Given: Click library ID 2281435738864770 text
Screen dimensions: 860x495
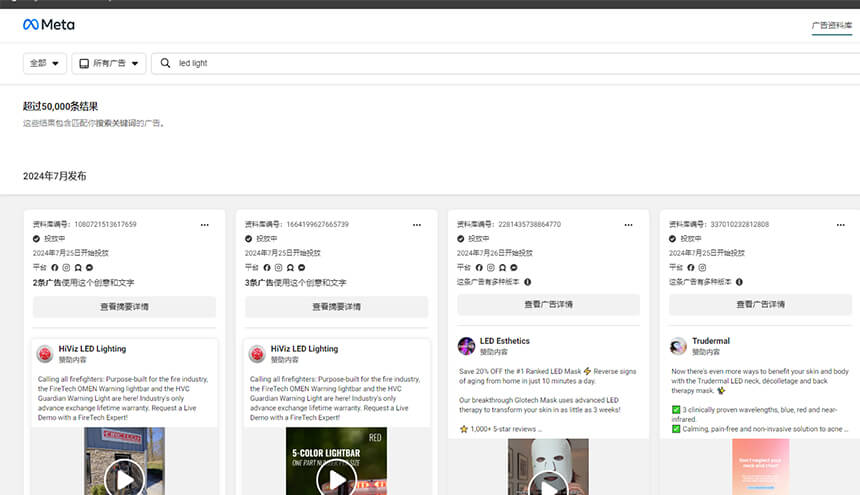Looking at the screenshot, I should pyautogui.click(x=509, y=224).
